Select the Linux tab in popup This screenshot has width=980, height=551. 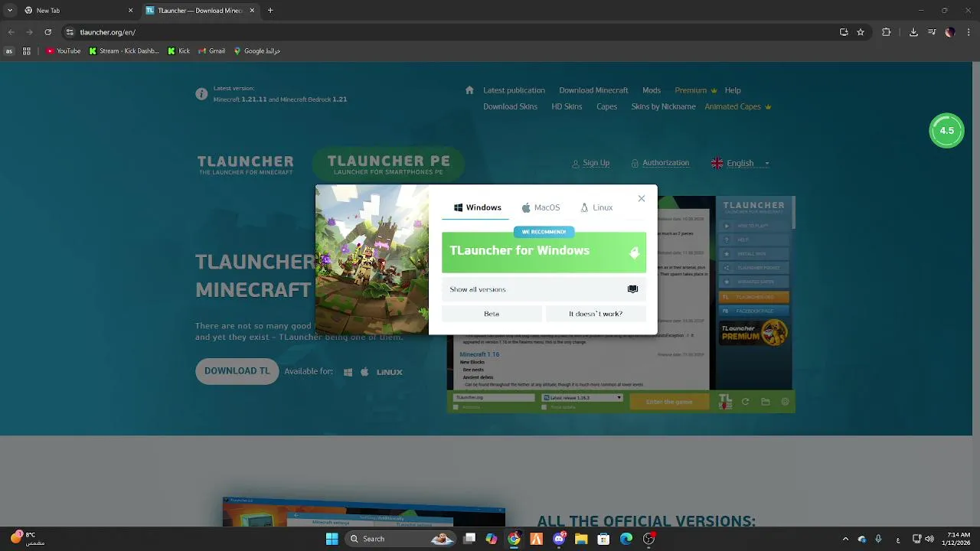[596, 207]
